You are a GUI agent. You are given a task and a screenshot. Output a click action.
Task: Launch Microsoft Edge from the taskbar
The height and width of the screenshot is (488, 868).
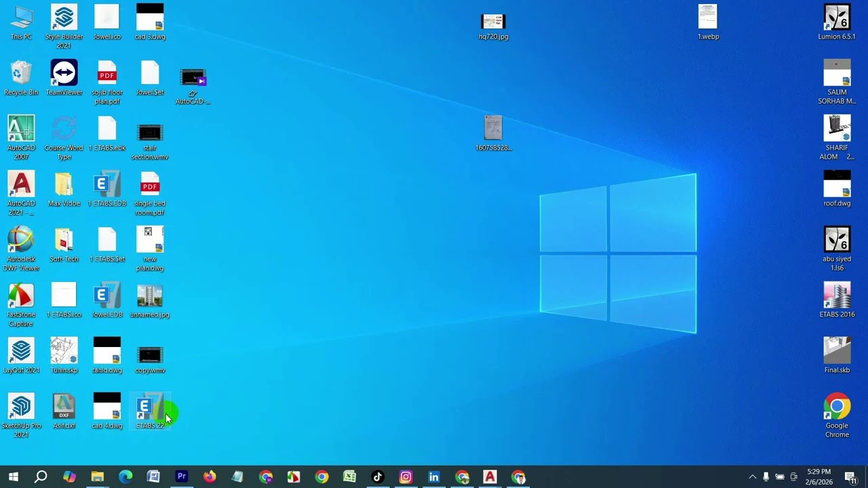[x=125, y=477]
